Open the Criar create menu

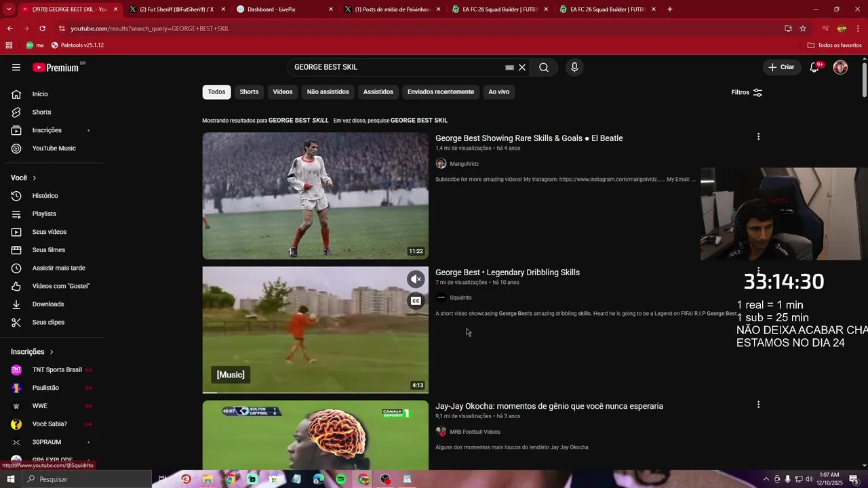pos(781,67)
